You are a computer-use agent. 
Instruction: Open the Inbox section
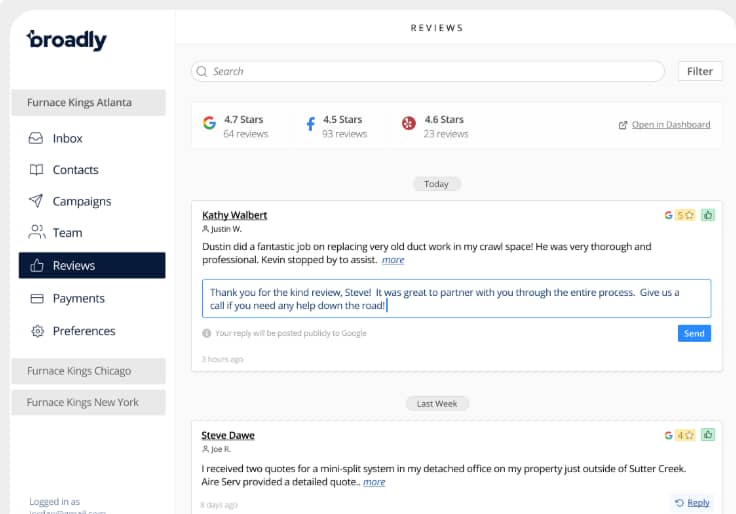pos(67,138)
